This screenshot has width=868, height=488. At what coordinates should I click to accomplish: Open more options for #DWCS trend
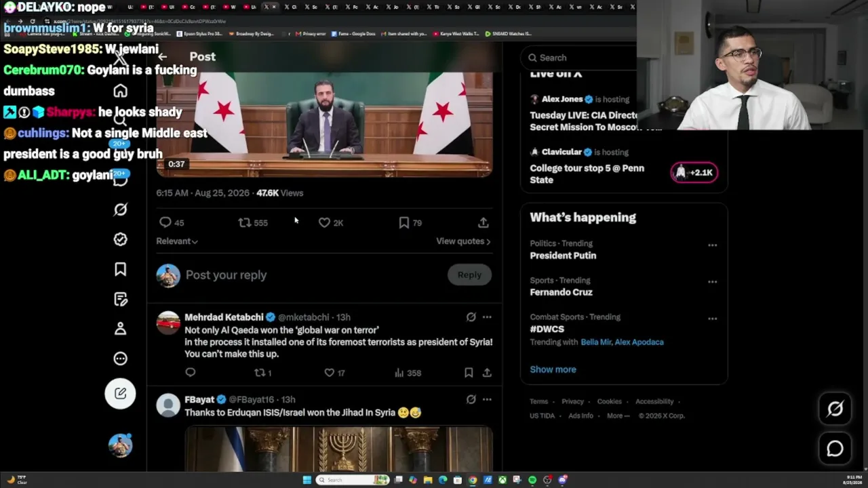[x=712, y=319]
